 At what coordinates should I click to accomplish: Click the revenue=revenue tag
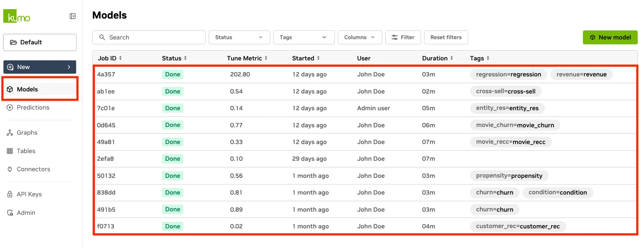coord(582,74)
